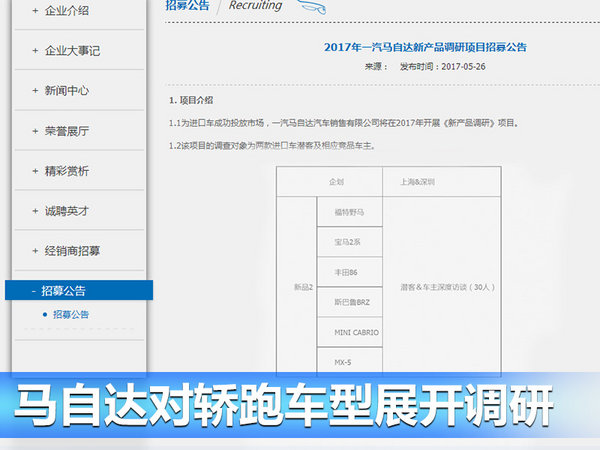Expand the 荣誉展厅 plus icon
The image size is (600, 450).
35,131
